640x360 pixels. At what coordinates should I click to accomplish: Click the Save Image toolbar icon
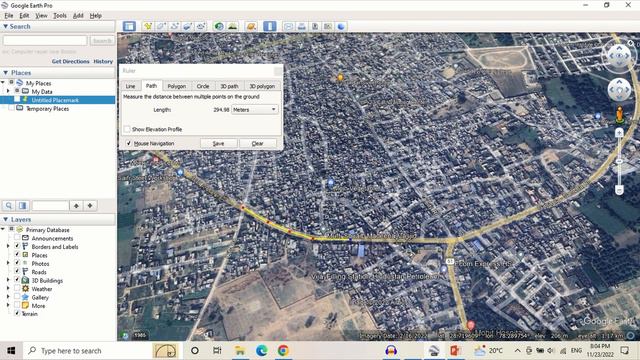[315, 27]
